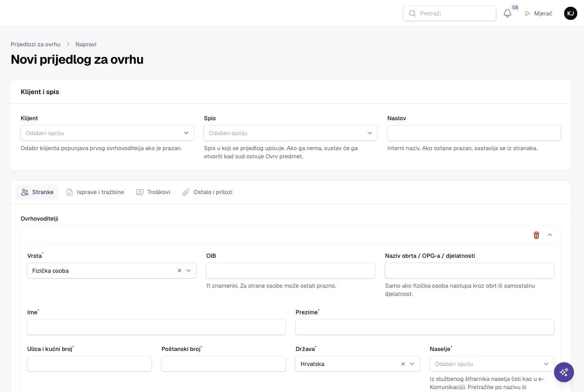Focus the Pretraži search field
Screen dimensions: 584x392
pos(449,14)
